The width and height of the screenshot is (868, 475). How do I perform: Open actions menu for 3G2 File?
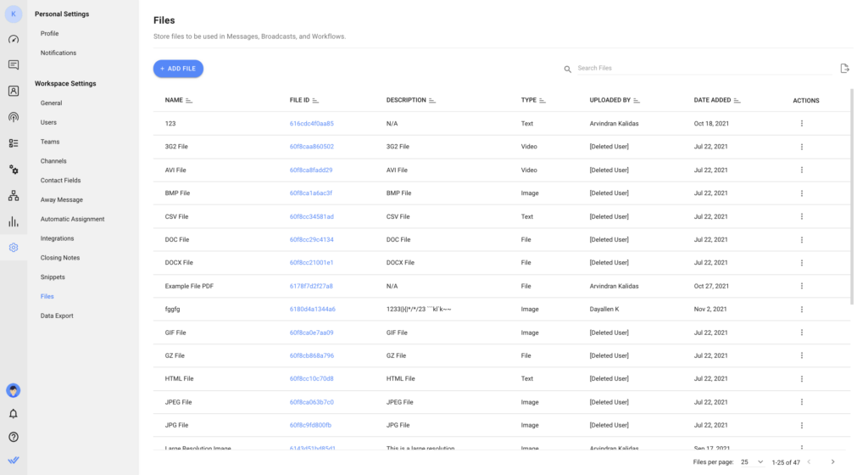click(x=801, y=147)
